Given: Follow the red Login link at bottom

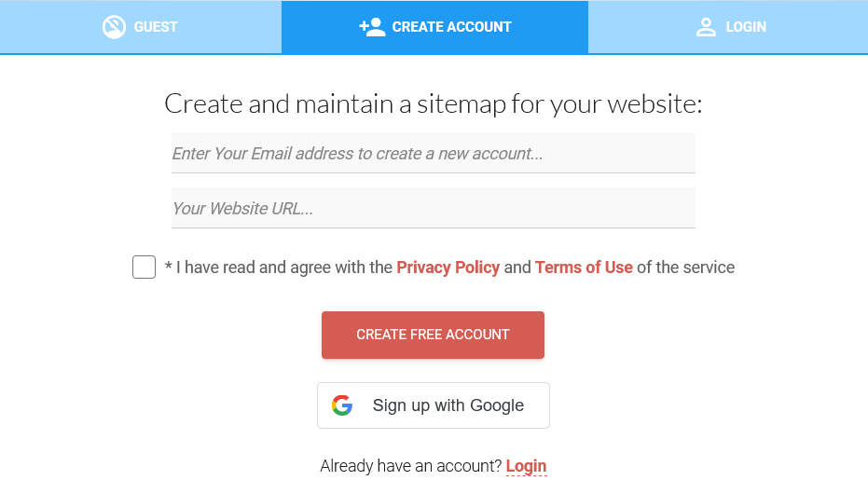Looking at the screenshot, I should pyautogui.click(x=526, y=466).
